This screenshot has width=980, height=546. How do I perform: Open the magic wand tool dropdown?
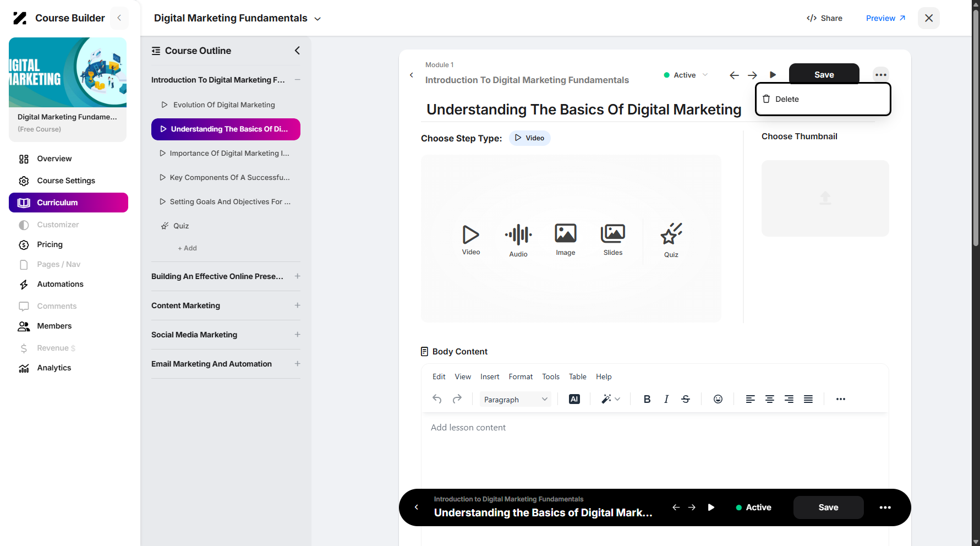tap(611, 399)
